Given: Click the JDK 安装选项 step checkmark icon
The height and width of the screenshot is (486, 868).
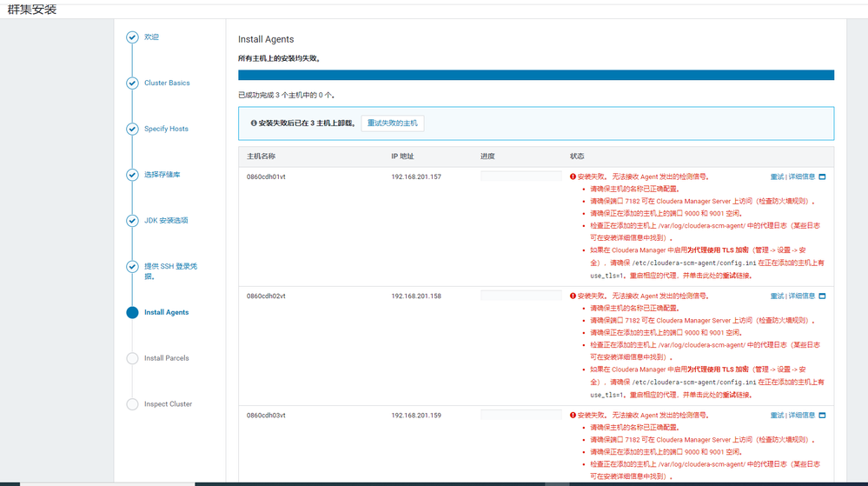Looking at the screenshot, I should click(x=132, y=221).
